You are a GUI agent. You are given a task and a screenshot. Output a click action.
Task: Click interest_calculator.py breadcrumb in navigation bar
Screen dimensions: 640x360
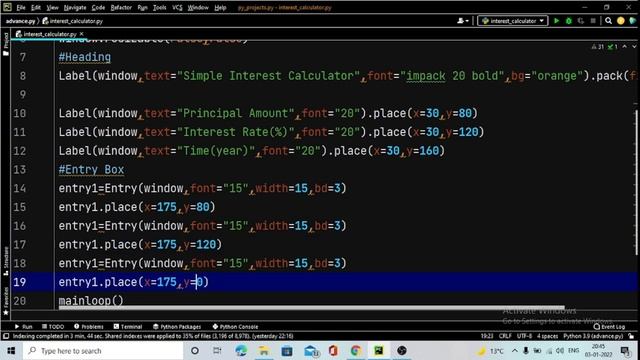click(x=73, y=21)
